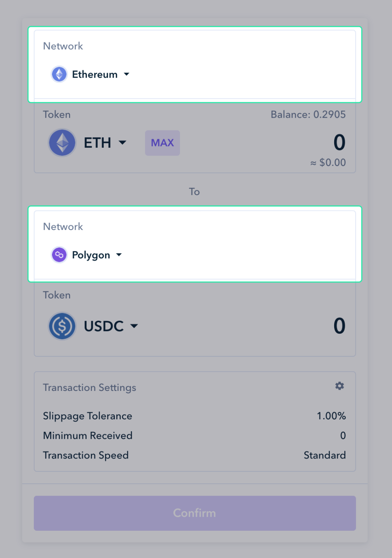Screen dimensions: 392x558
Task: Expand the Ethereum network dropdown arrow
Action: tap(127, 74)
